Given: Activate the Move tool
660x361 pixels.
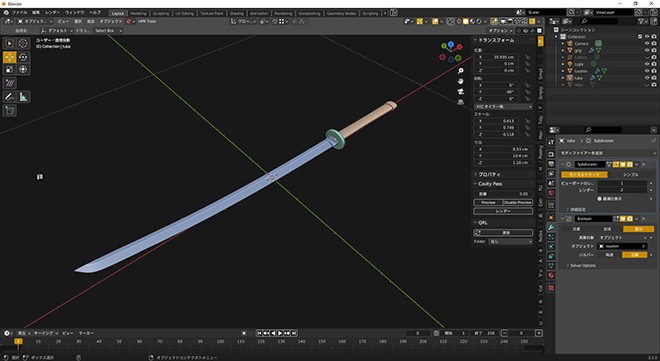Looking at the screenshot, I should [x=9, y=57].
